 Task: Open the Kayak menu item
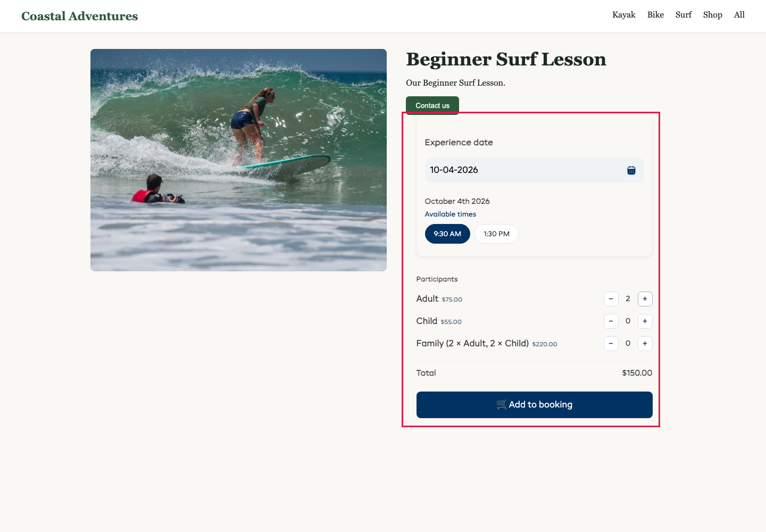click(x=624, y=15)
